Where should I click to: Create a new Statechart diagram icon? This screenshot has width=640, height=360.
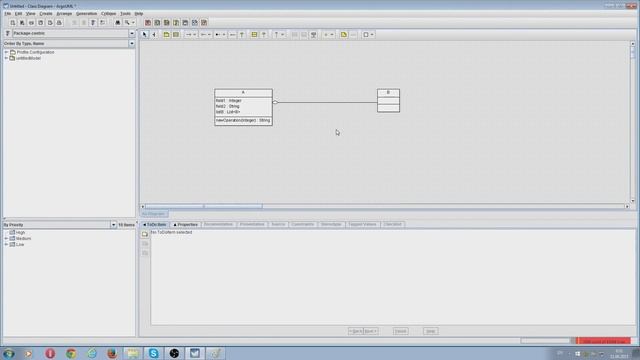tap(185, 23)
